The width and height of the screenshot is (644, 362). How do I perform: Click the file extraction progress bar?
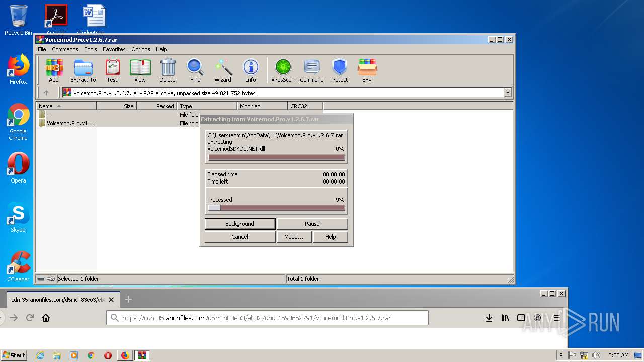pyautogui.click(x=276, y=157)
